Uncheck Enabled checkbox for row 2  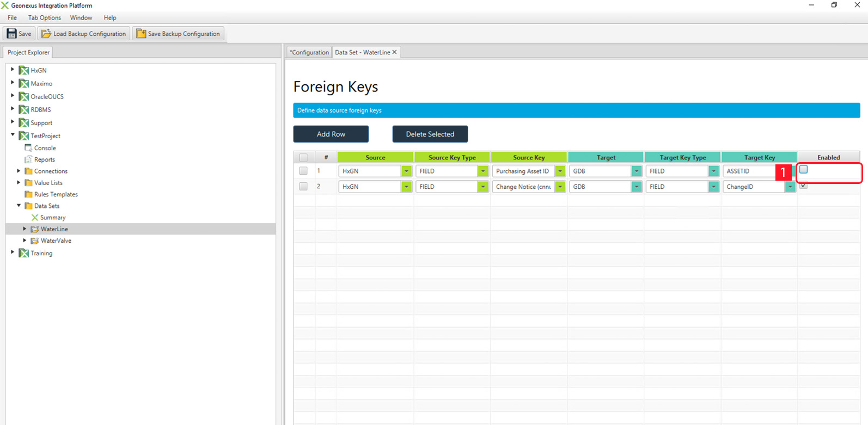(x=803, y=186)
